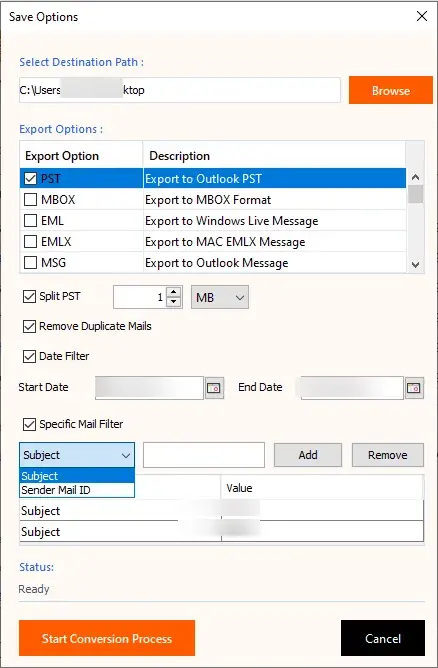The width and height of the screenshot is (438, 668).
Task: Click the destination path text field
Action: (x=180, y=90)
